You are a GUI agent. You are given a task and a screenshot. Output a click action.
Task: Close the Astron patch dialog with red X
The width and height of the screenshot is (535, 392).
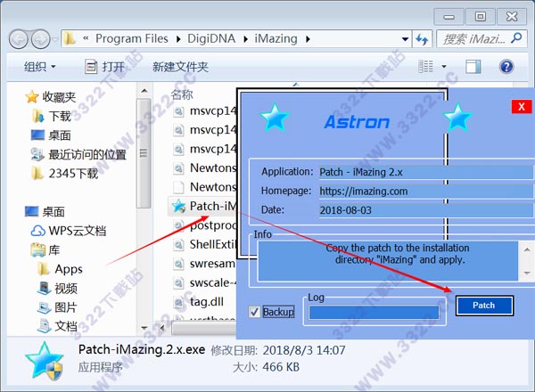(521, 107)
